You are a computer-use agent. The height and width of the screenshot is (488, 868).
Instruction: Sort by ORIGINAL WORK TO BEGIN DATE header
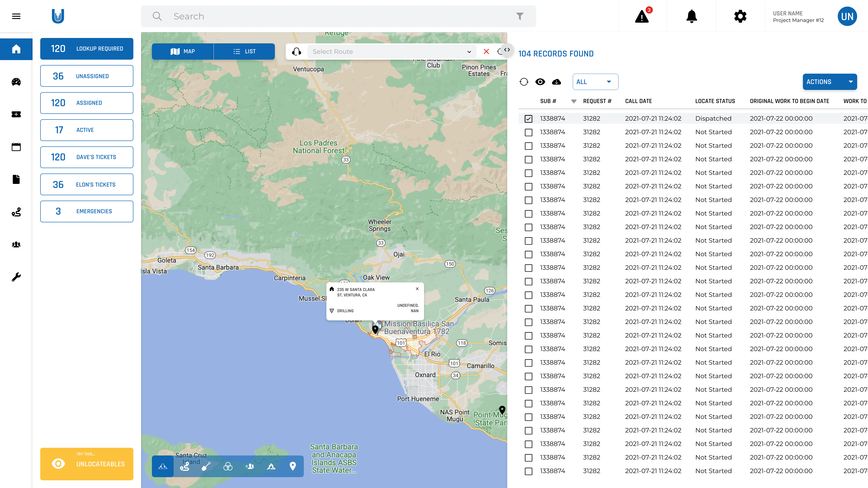789,101
